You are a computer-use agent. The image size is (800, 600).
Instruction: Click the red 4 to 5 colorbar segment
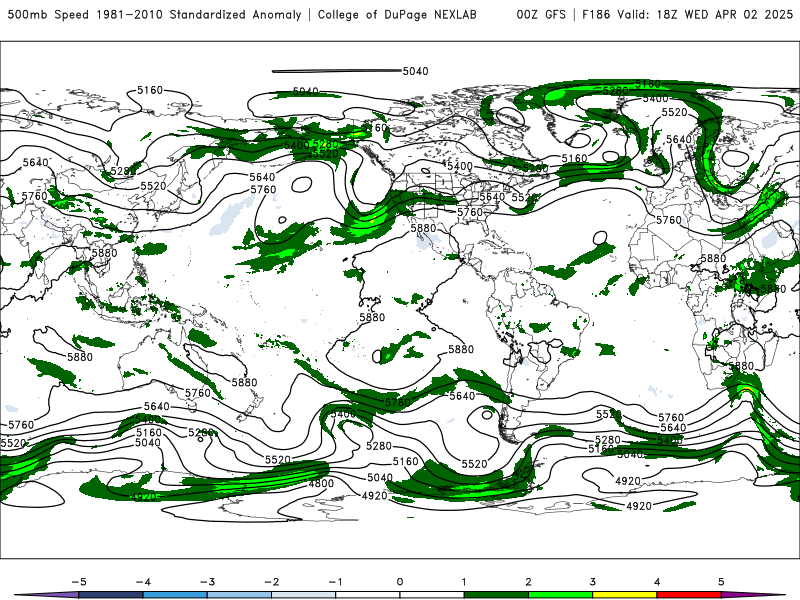pyautogui.click(x=689, y=595)
